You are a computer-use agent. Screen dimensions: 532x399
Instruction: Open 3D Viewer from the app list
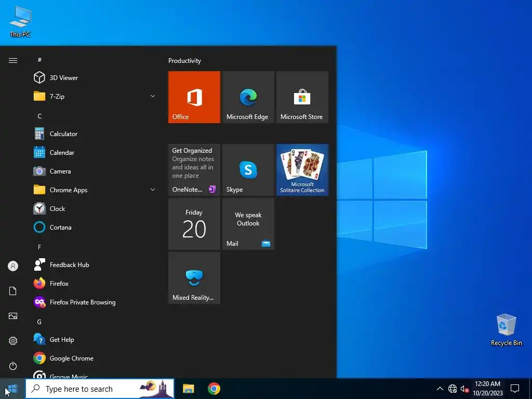[95, 78]
